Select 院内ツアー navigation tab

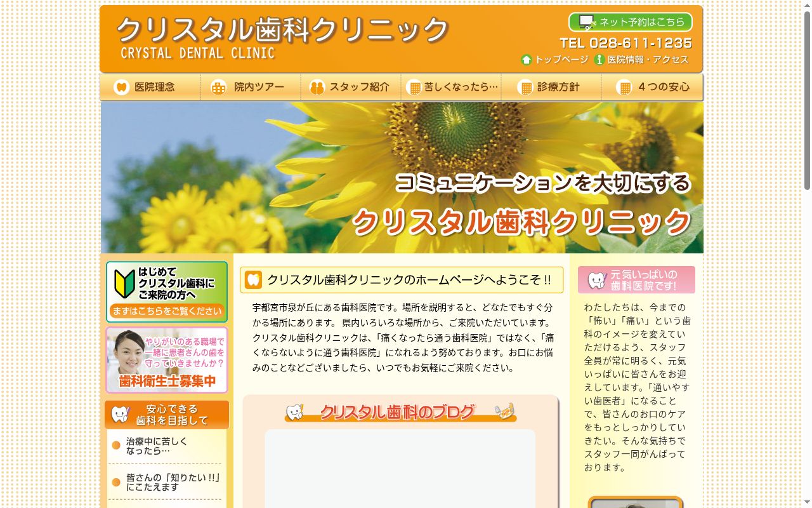click(251, 87)
